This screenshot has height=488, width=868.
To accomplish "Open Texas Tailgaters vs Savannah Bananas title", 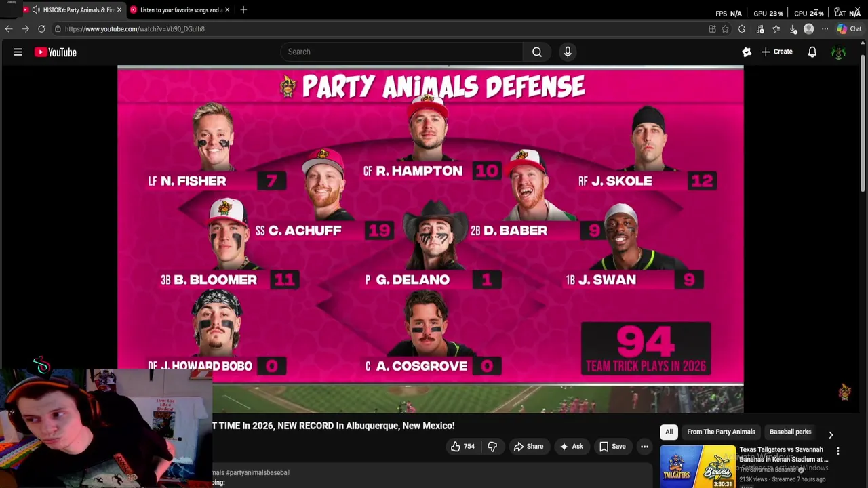I will click(784, 454).
